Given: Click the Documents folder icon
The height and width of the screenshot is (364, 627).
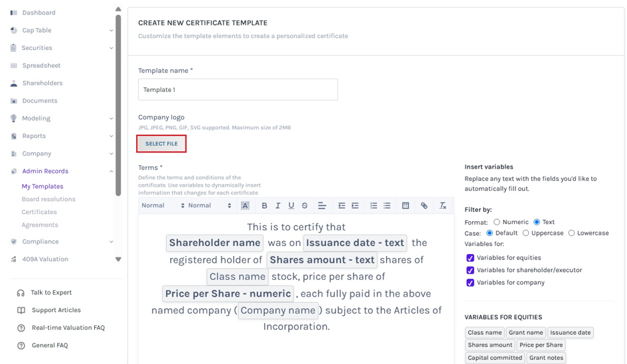Looking at the screenshot, I should [x=13, y=101].
